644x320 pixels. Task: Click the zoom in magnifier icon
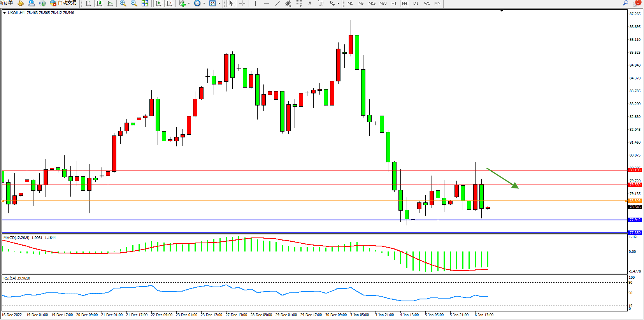click(123, 4)
